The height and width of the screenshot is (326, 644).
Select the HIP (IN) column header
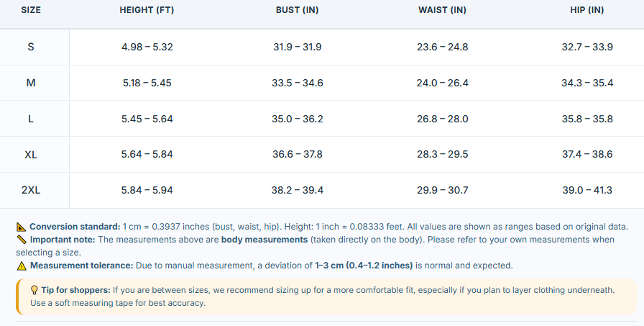coord(587,10)
